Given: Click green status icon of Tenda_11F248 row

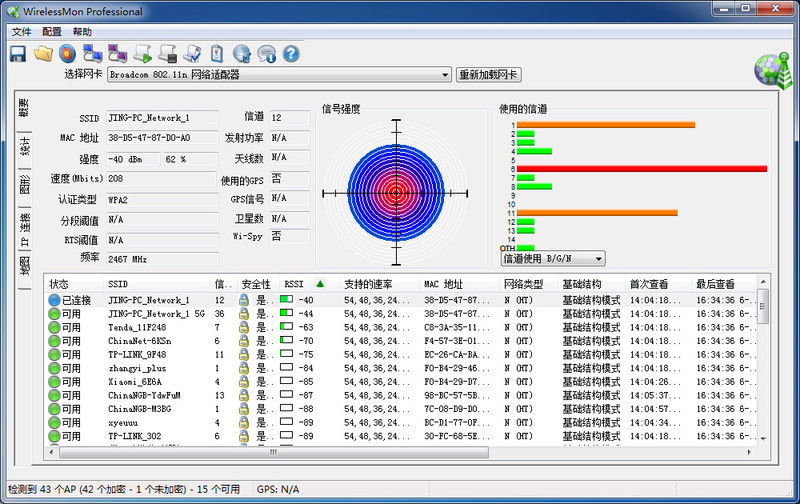Looking at the screenshot, I should 54,327.
